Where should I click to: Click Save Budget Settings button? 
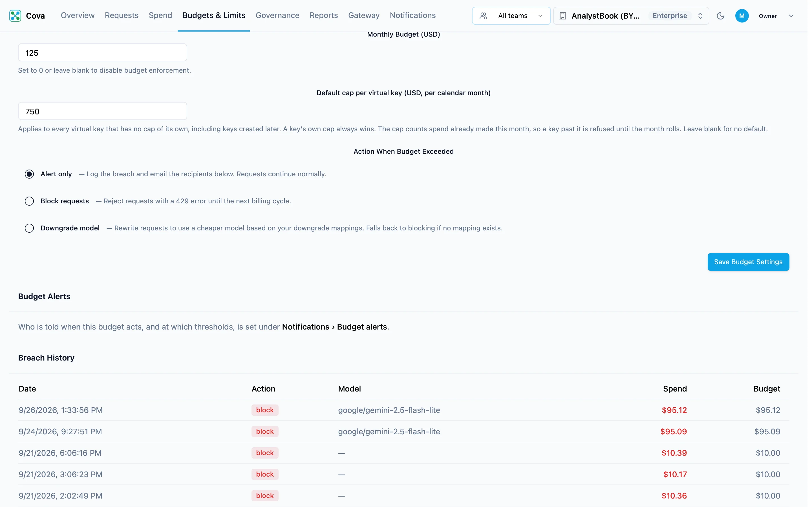[x=748, y=262]
